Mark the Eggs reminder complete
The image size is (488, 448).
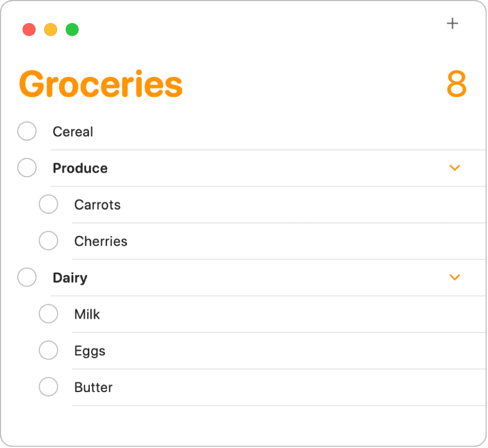pos(49,350)
